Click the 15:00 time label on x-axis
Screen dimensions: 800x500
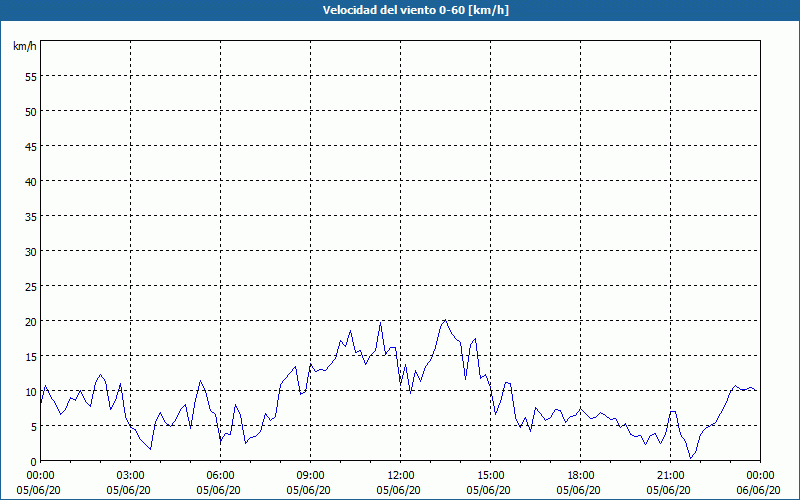490,476
